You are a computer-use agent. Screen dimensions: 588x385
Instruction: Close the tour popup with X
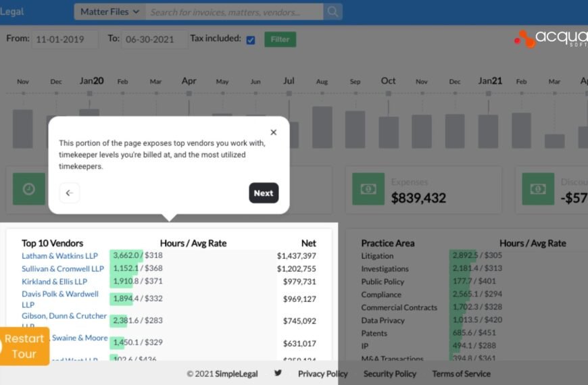[x=273, y=132]
